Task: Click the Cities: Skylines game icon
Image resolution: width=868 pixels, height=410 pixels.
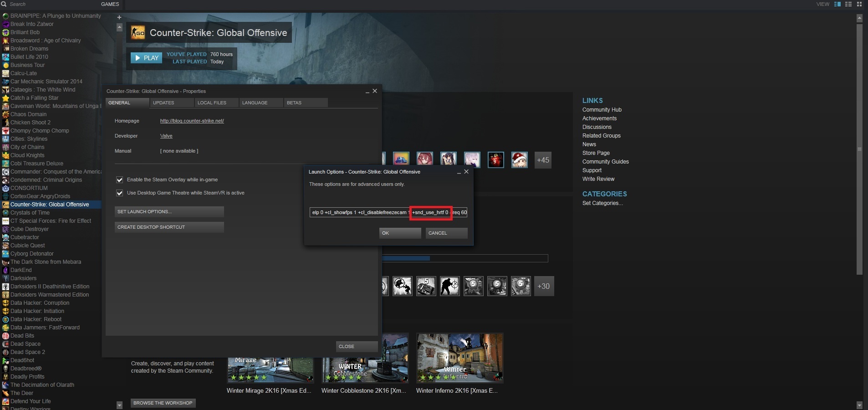Action: (5, 139)
